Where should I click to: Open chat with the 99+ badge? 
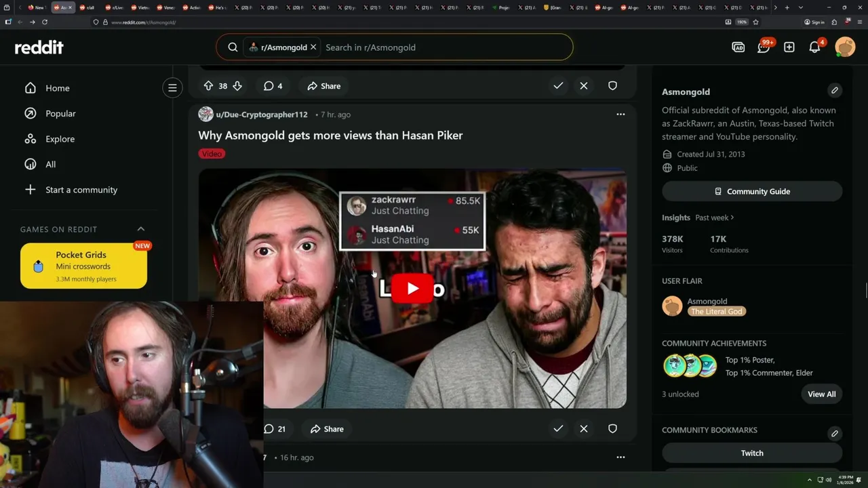point(764,47)
